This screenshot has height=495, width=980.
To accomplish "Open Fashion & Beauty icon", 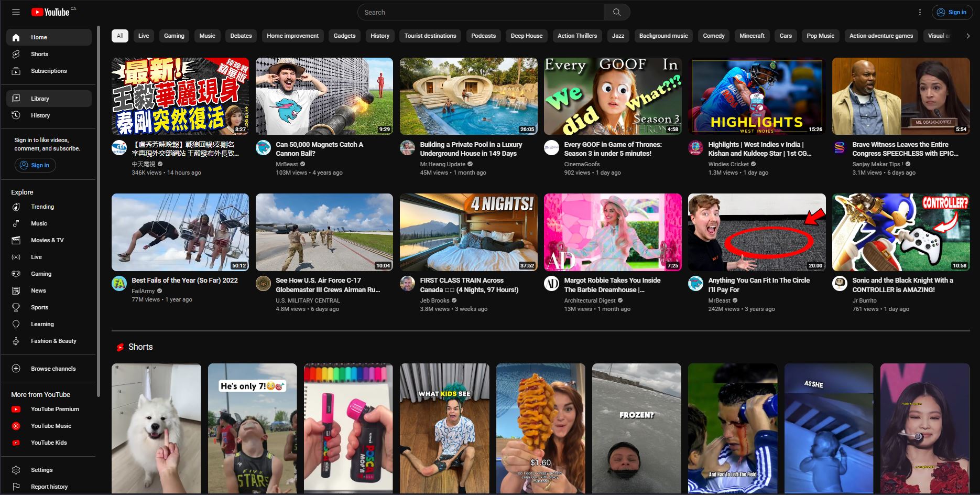I will [16, 341].
